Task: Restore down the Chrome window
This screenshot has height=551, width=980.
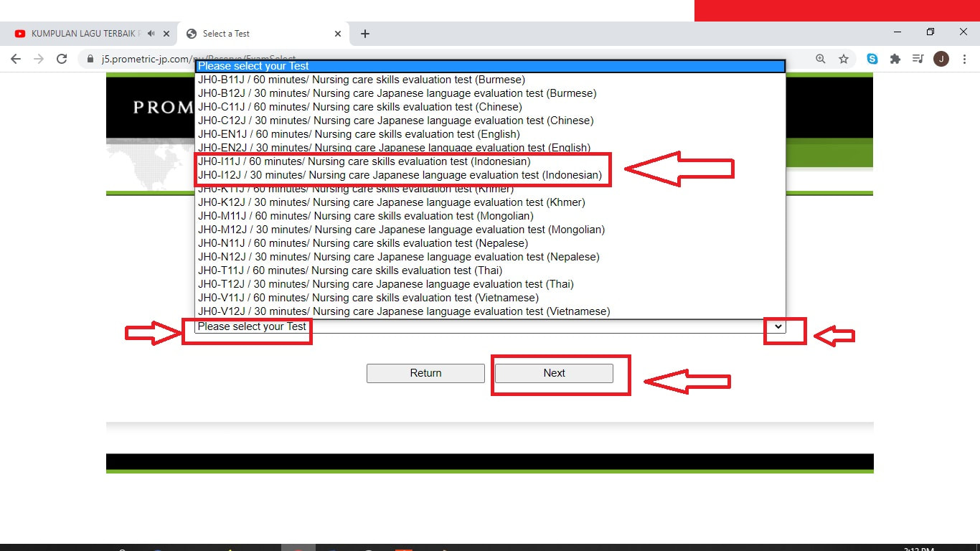Action: click(x=930, y=32)
